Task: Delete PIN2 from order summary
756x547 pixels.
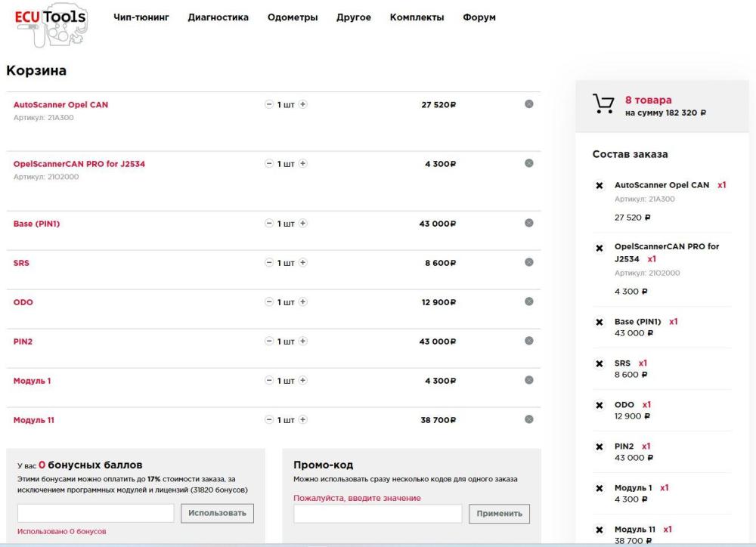Action: point(600,447)
